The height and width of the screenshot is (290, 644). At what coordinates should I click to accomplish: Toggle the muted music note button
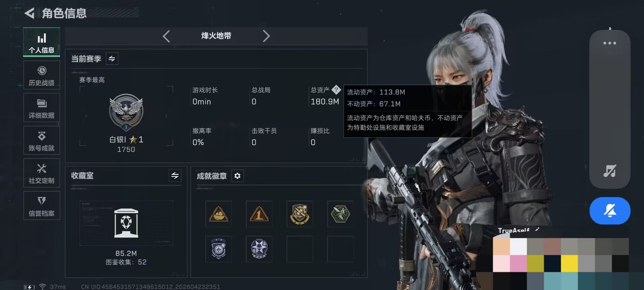[610, 171]
